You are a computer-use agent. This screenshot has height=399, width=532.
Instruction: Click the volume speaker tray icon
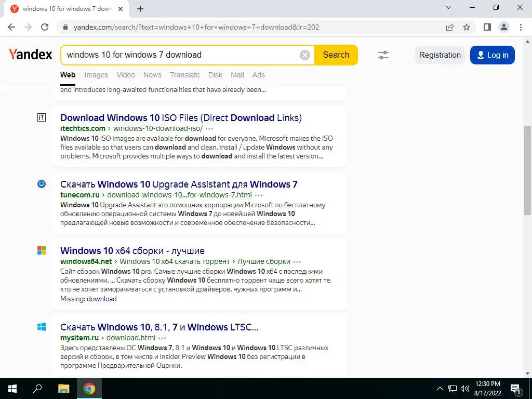click(x=465, y=389)
